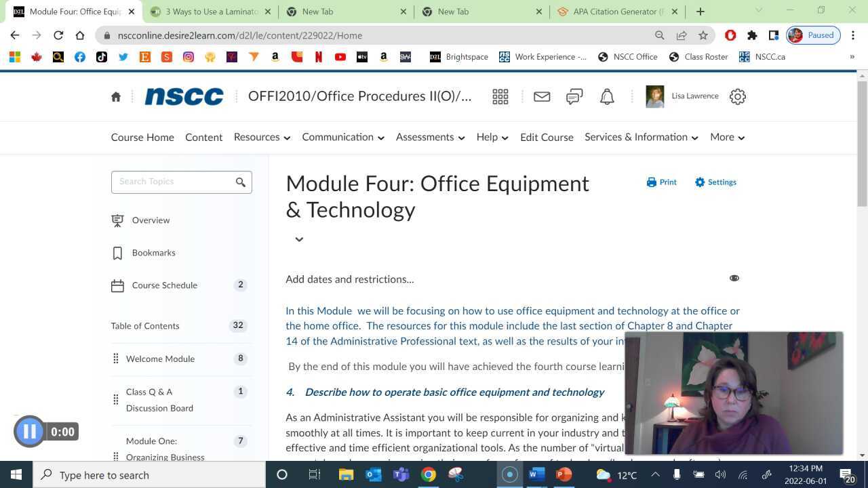868x488 pixels.
Task: Adjust volume from the system tray speaker
Action: coord(721,474)
